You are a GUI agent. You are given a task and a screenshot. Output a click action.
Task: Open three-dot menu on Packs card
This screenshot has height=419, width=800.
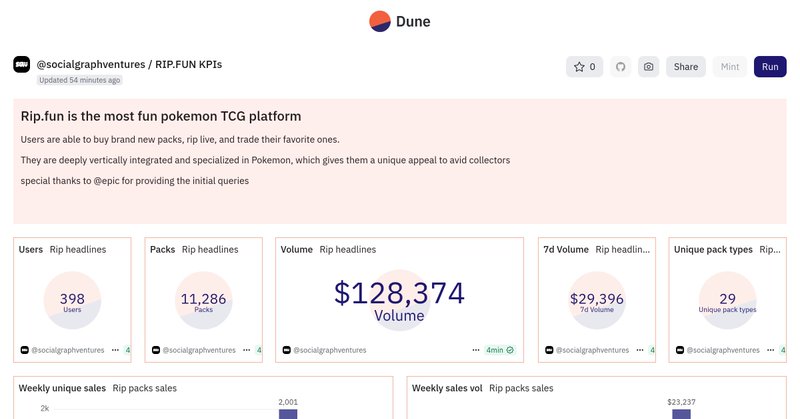246,350
